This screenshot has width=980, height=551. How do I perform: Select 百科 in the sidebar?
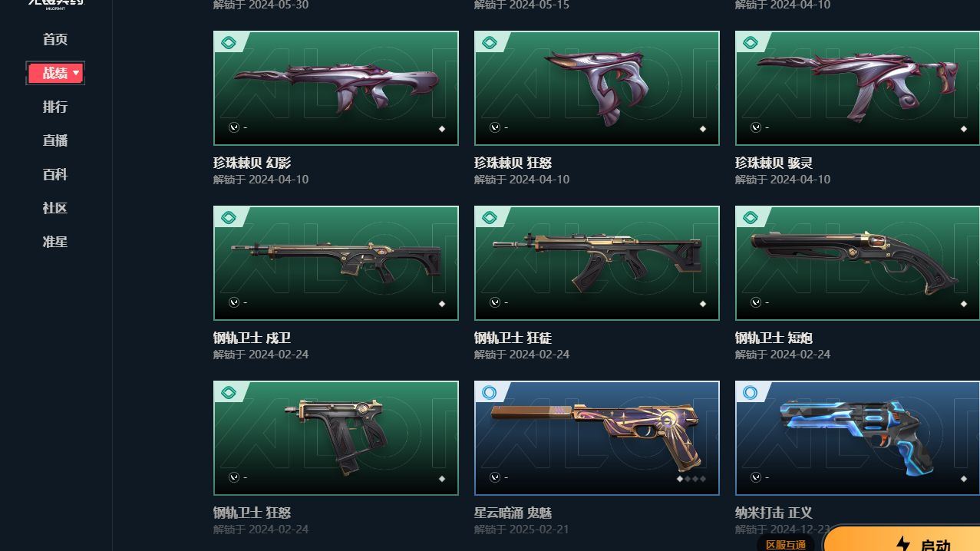point(55,174)
